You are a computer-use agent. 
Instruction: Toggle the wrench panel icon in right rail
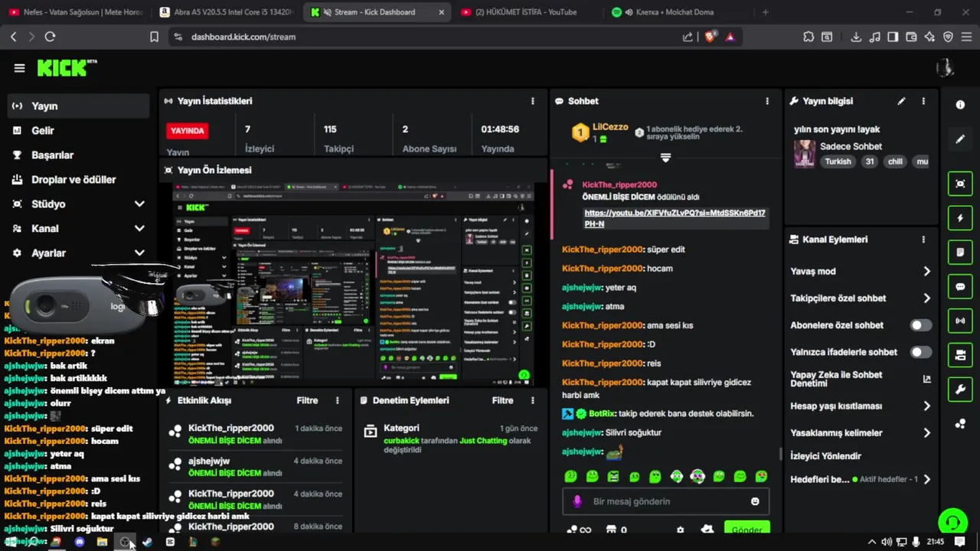coord(960,390)
